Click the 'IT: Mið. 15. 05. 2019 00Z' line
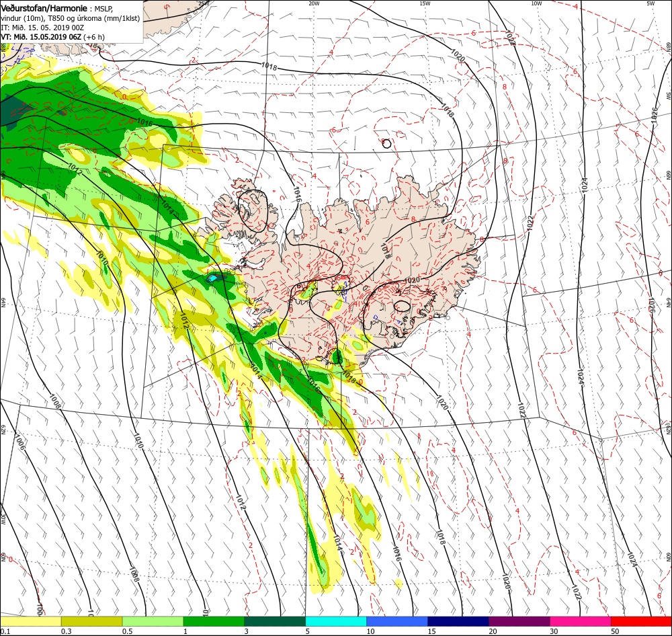Viewport: 672px width, 636px height. coord(42,28)
